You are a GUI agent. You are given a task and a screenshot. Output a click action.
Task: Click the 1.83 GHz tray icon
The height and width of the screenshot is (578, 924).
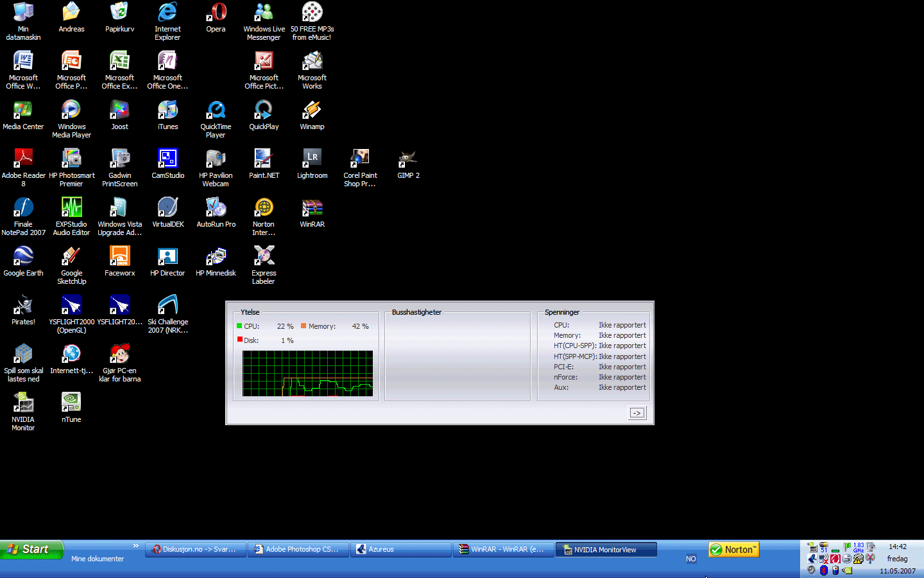[x=859, y=547]
